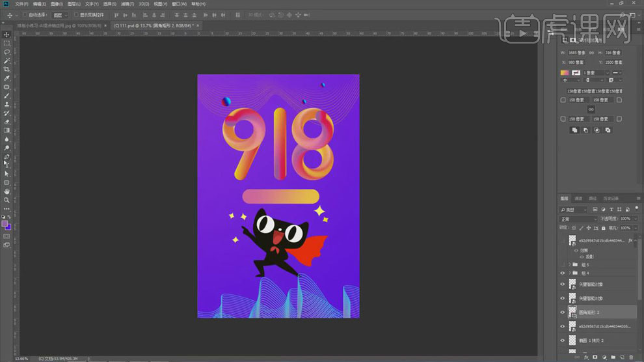Viewport: 644px width, 362px height.
Task: Select the Eyedropper tool
Action: point(7,78)
